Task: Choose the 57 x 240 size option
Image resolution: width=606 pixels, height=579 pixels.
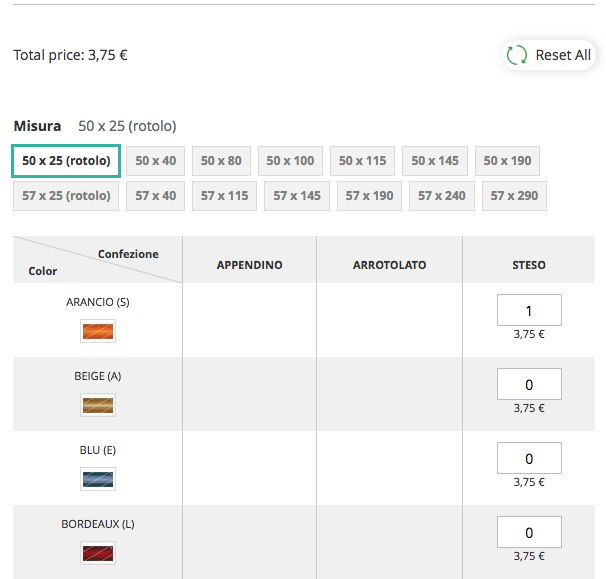Action: tap(442, 196)
